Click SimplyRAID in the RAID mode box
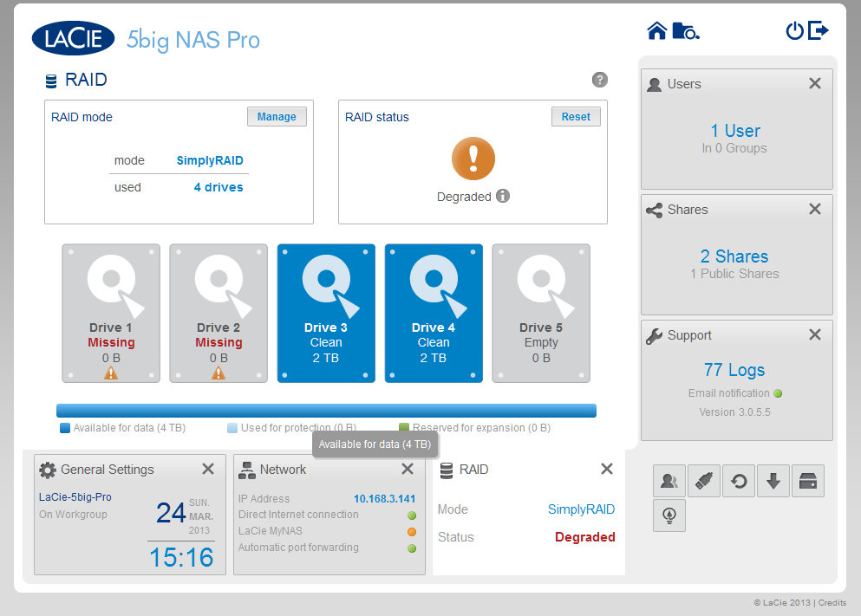Image resolution: width=861 pixels, height=616 pixels. [210, 161]
